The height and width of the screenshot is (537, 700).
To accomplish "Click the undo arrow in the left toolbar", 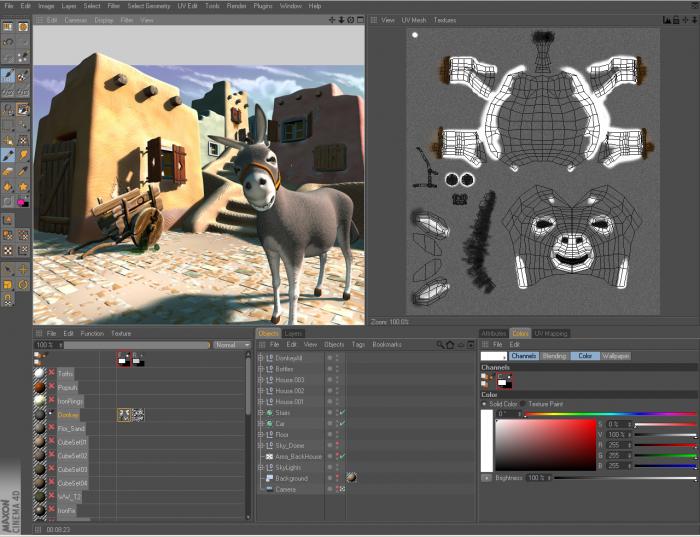I will (x=8, y=42).
